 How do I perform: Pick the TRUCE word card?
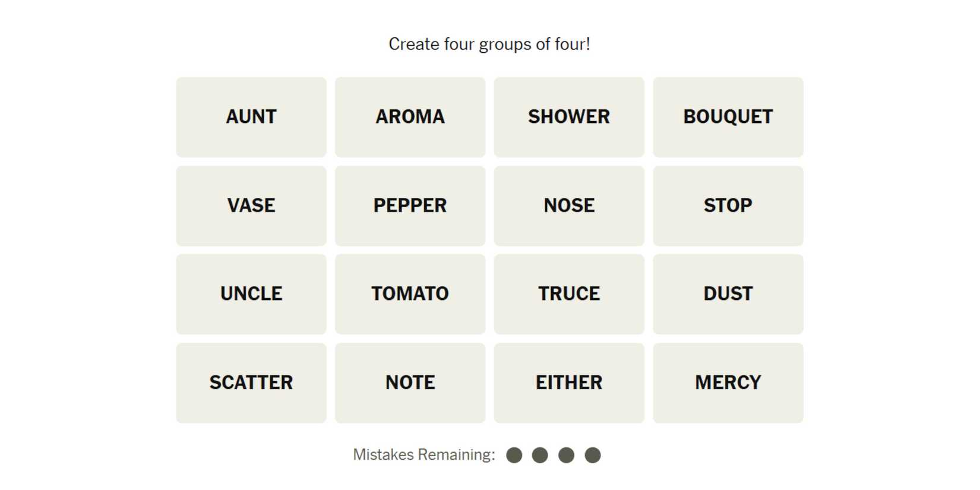tap(569, 294)
